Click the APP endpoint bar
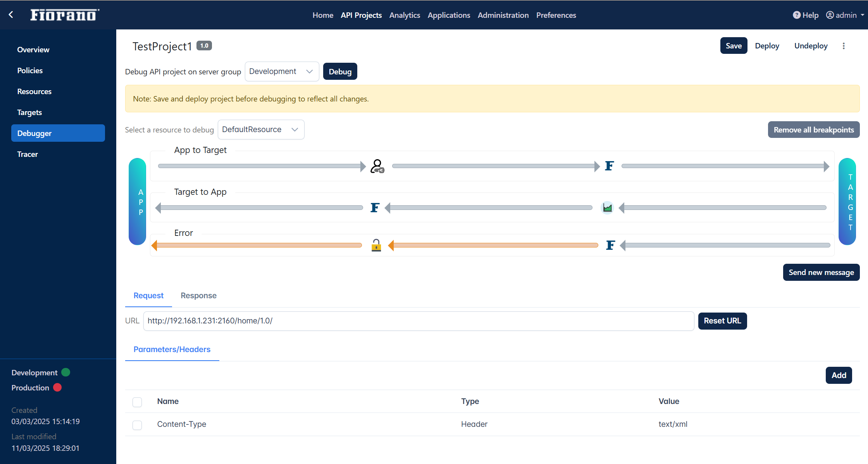This screenshot has height=464, width=868. 137,202
